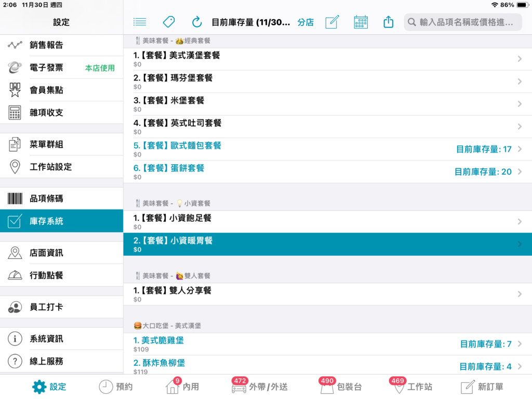Expand chevron for 小資飽足餐 row
Image resolution: width=532 pixels, height=399 pixels.
(x=520, y=221)
